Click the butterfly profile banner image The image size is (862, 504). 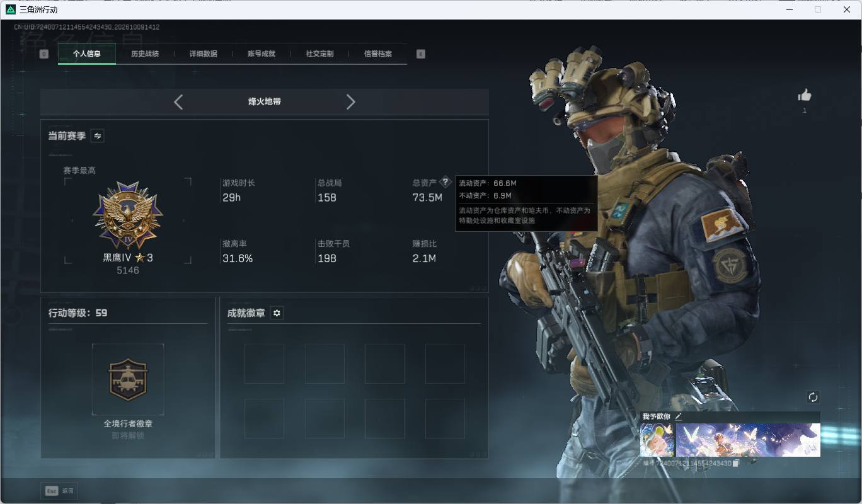point(748,440)
